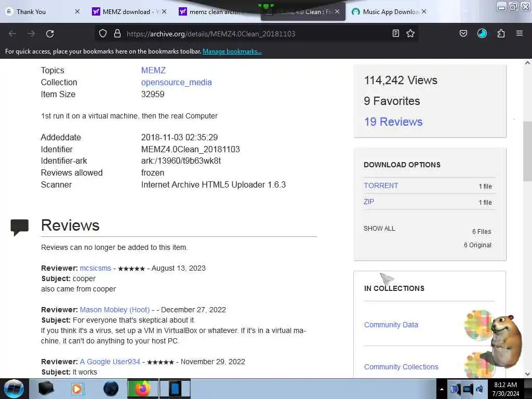Viewport: 532px width, 399px height.
Task: Toggle reader view icon in address bar
Action: [x=395, y=33]
